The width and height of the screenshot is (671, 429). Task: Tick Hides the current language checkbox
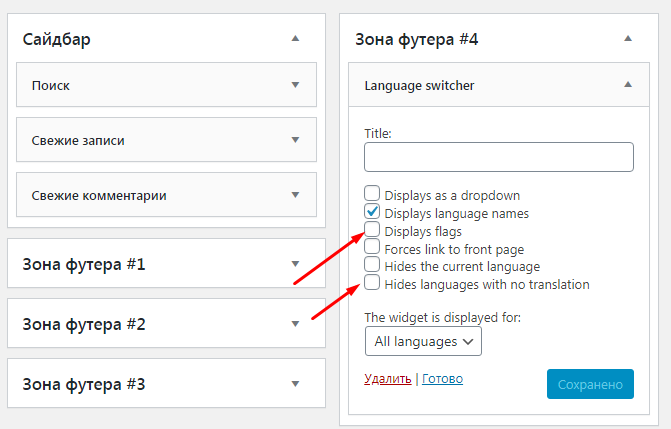pyautogui.click(x=372, y=265)
